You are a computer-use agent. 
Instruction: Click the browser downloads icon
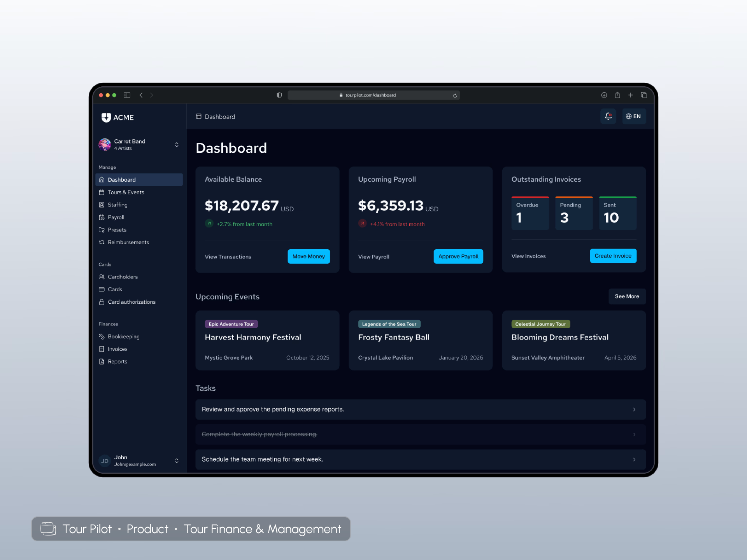pos(604,95)
